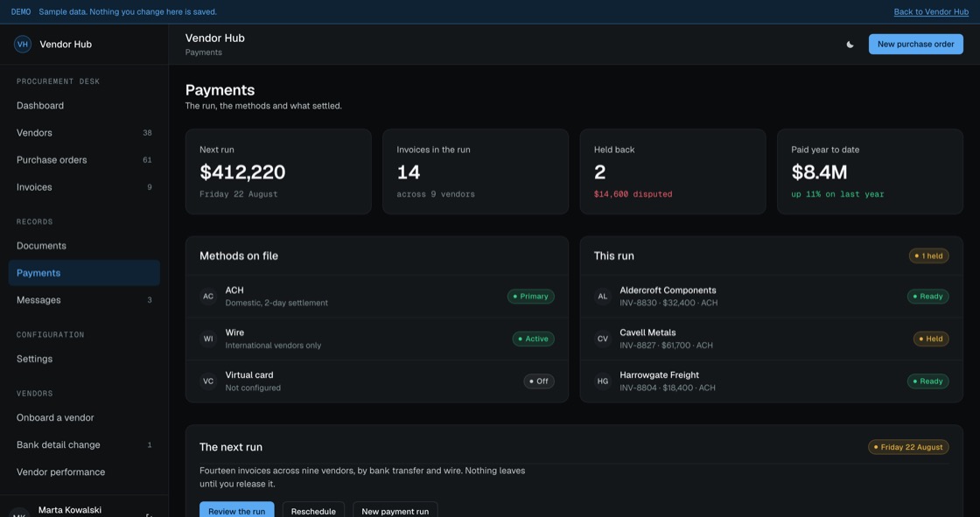Click the AC avatar for ACH
Viewport: 980px width, 517px height.
point(208,297)
